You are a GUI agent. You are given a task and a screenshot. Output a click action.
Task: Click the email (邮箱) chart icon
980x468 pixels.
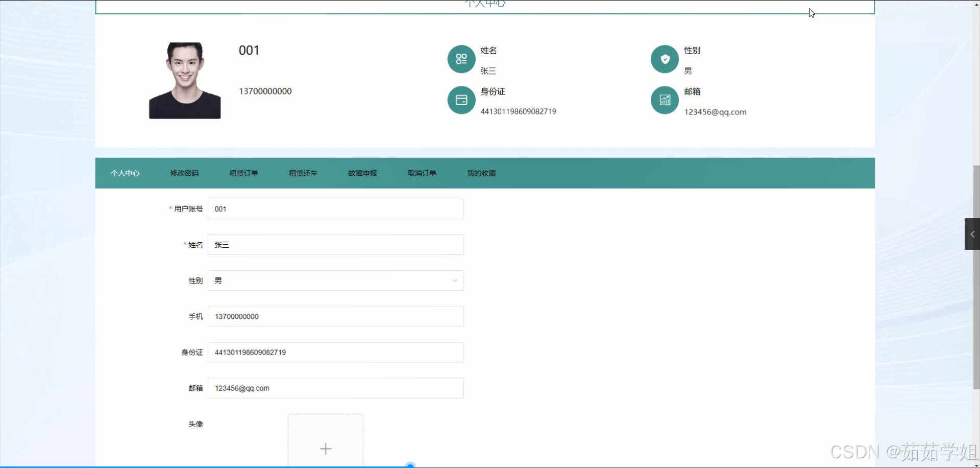pos(665,100)
